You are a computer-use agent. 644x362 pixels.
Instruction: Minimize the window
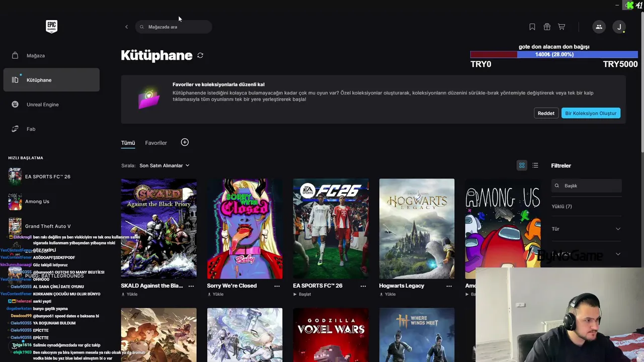point(617,5)
